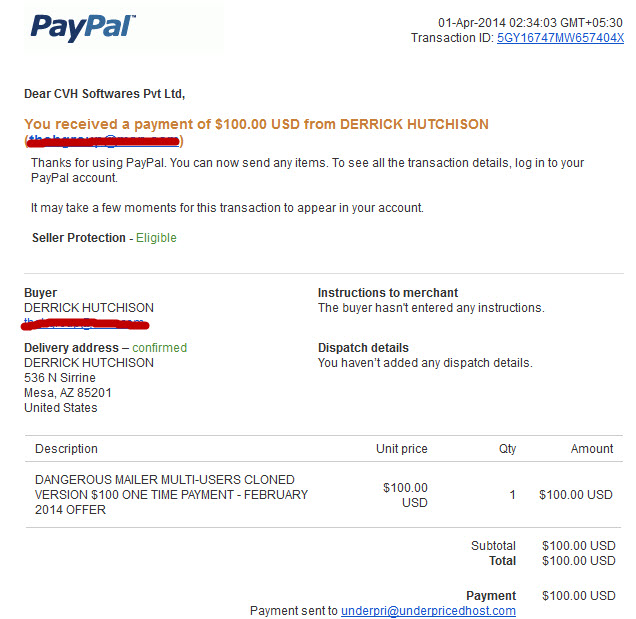The width and height of the screenshot is (636, 619).
Task: Click the Instructions to merchant heading
Action: [x=388, y=292]
